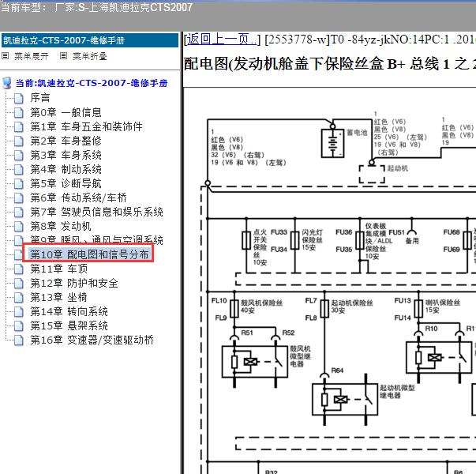Open 第2章 车身整修
Viewport: 476px width, 474px height.
coord(66,141)
